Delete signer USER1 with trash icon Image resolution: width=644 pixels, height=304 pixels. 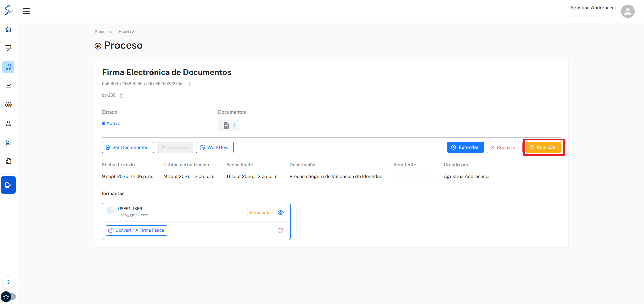tap(281, 230)
